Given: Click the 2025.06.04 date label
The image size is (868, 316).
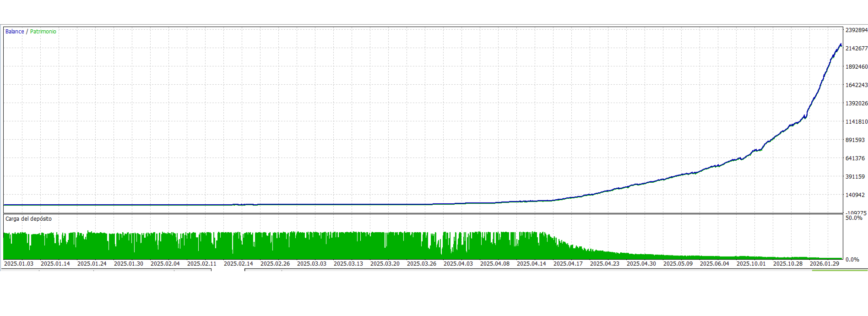Looking at the screenshot, I should pyautogui.click(x=715, y=264).
